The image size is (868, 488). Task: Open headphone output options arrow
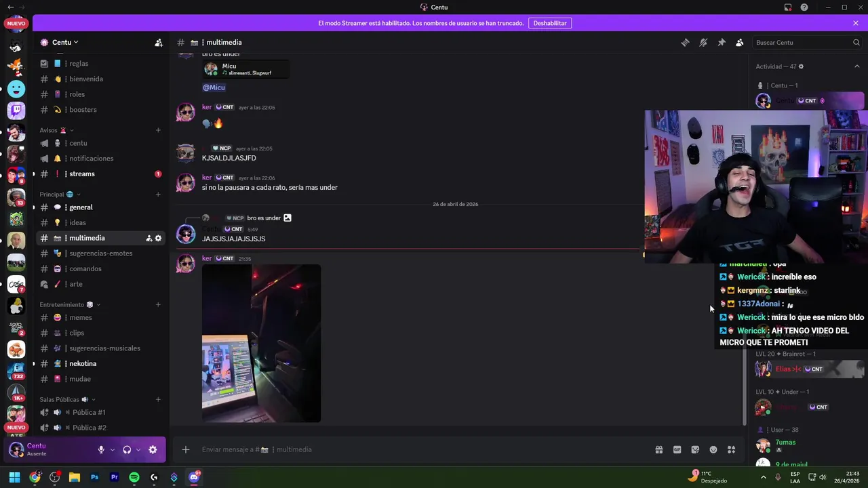click(138, 450)
